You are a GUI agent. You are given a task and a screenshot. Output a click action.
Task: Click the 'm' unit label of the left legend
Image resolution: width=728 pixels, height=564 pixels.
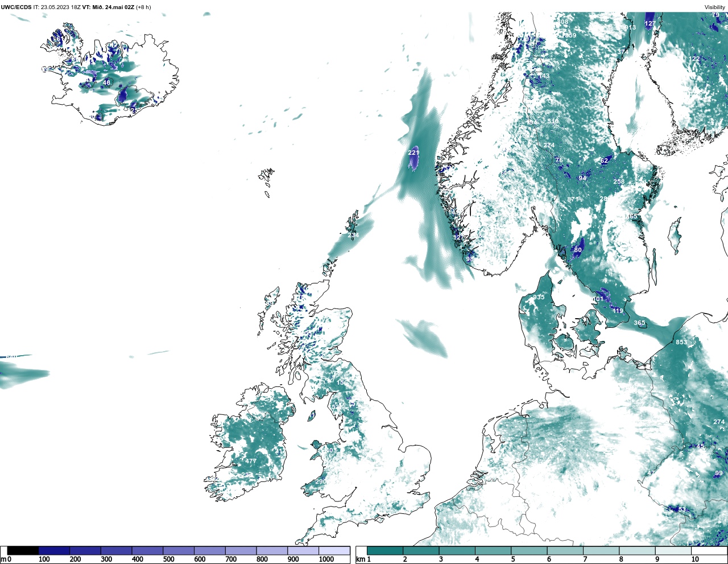(x=3, y=559)
